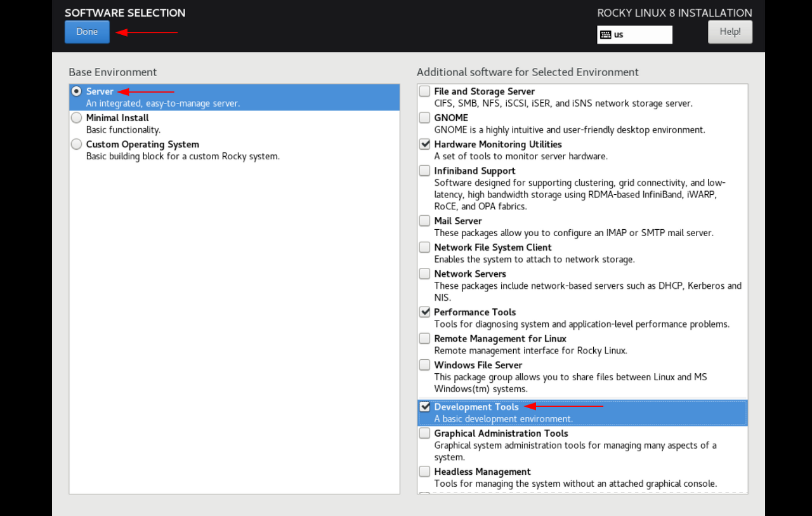The height and width of the screenshot is (516, 812).
Task: Click the 'A basic development environment.' text
Action: [x=504, y=419]
